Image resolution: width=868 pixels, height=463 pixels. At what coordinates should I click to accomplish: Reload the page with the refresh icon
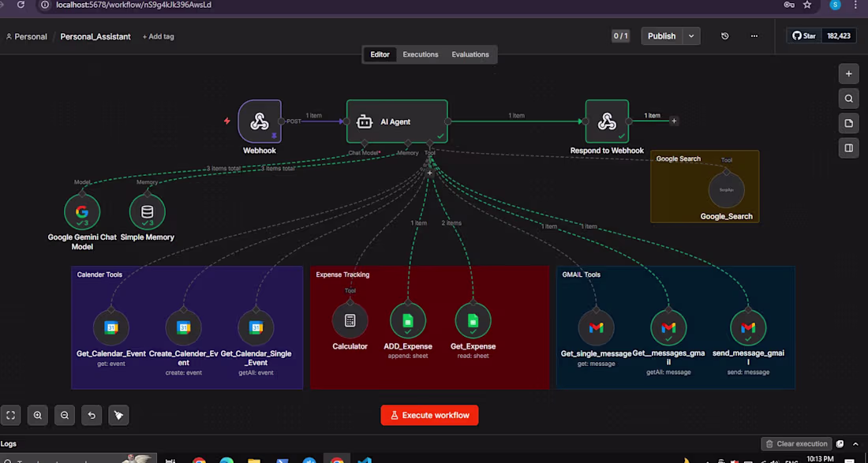(21, 5)
